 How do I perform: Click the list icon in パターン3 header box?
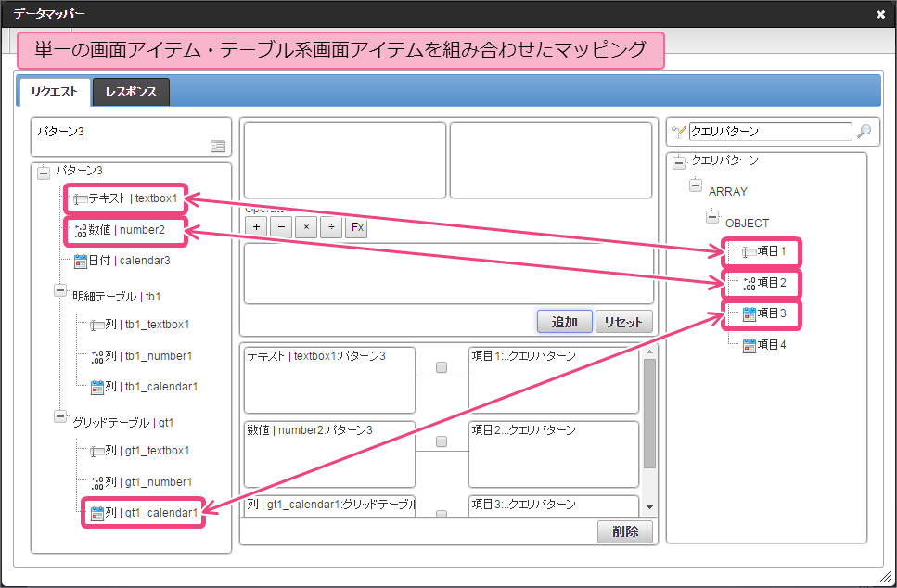coord(217,146)
